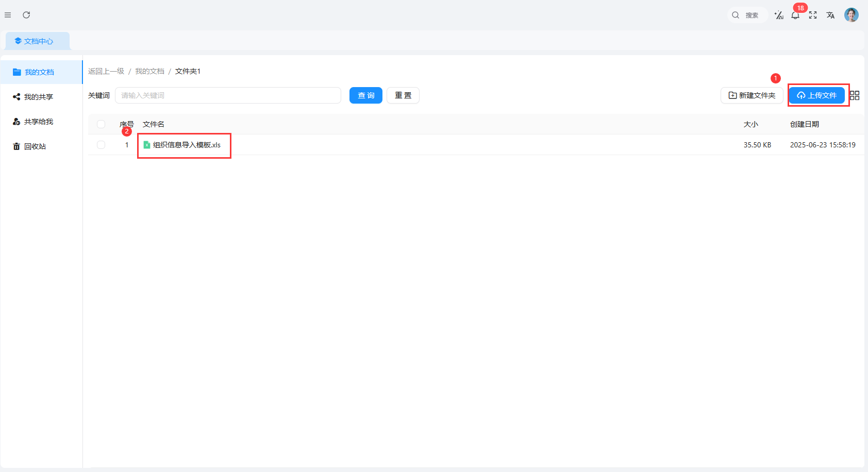
Task: Select the 文档中心 tab
Action: (38, 41)
